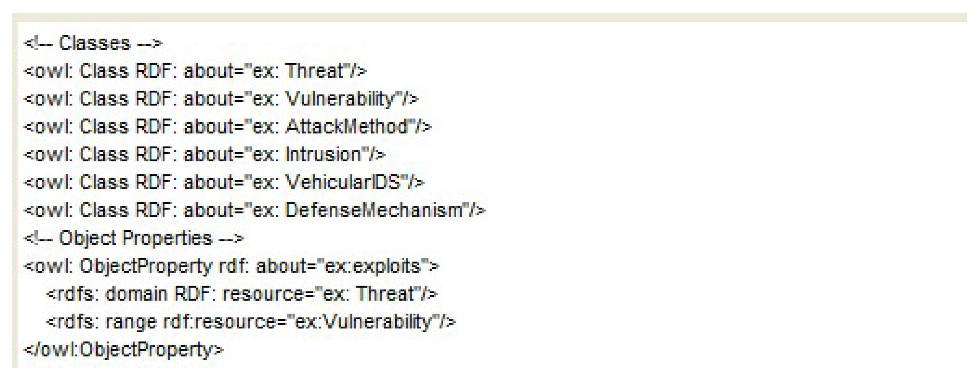Click the closing owl:ObjectProperty tag
The width and height of the screenshot is (980, 378).
[124, 350]
